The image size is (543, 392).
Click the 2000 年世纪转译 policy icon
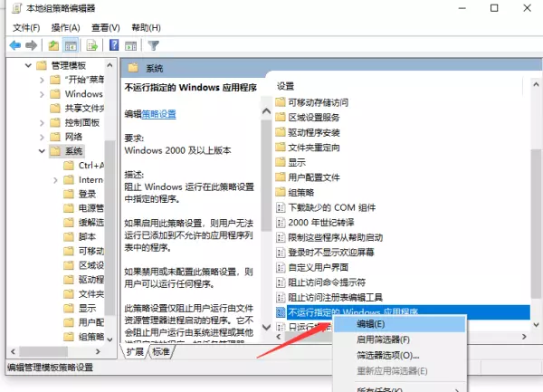click(281, 223)
